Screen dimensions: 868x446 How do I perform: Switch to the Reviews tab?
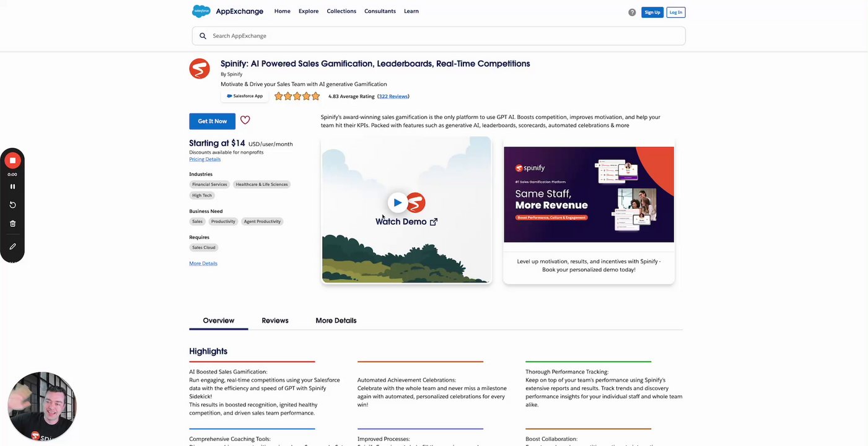coord(275,321)
